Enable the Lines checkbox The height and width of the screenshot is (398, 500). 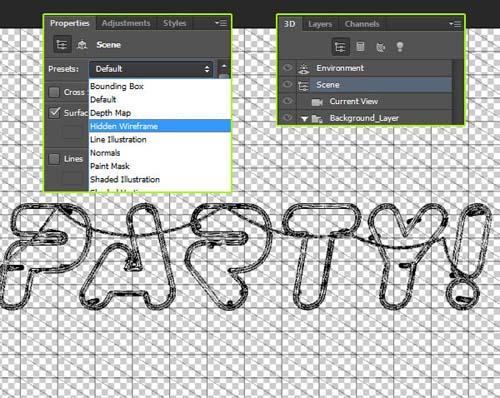[x=54, y=159]
